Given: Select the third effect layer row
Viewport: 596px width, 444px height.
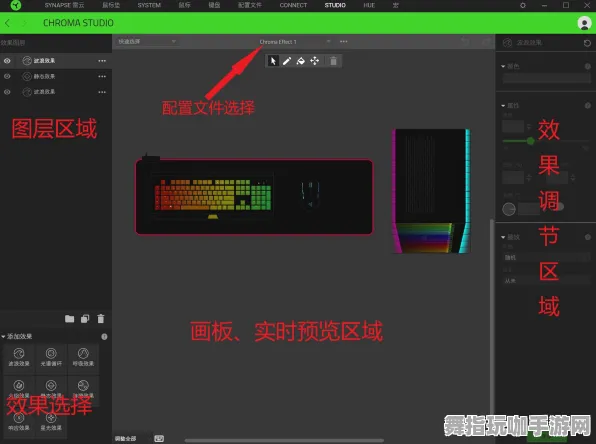Looking at the screenshot, I should click(56, 92).
